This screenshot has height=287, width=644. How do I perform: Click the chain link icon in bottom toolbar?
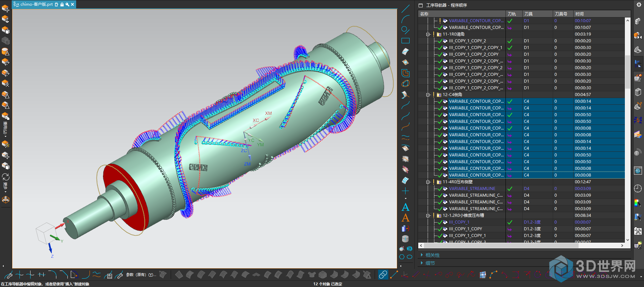[383, 275]
